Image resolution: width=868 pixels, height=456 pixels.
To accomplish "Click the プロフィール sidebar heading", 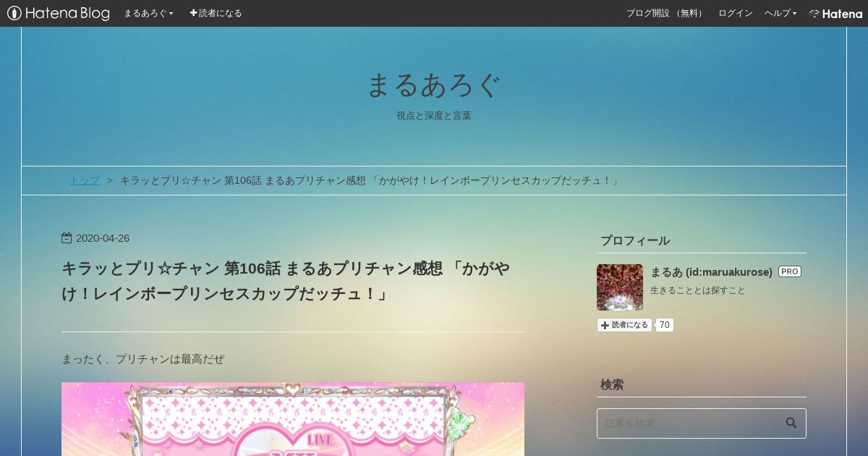I will pyautogui.click(x=635, y=241).
